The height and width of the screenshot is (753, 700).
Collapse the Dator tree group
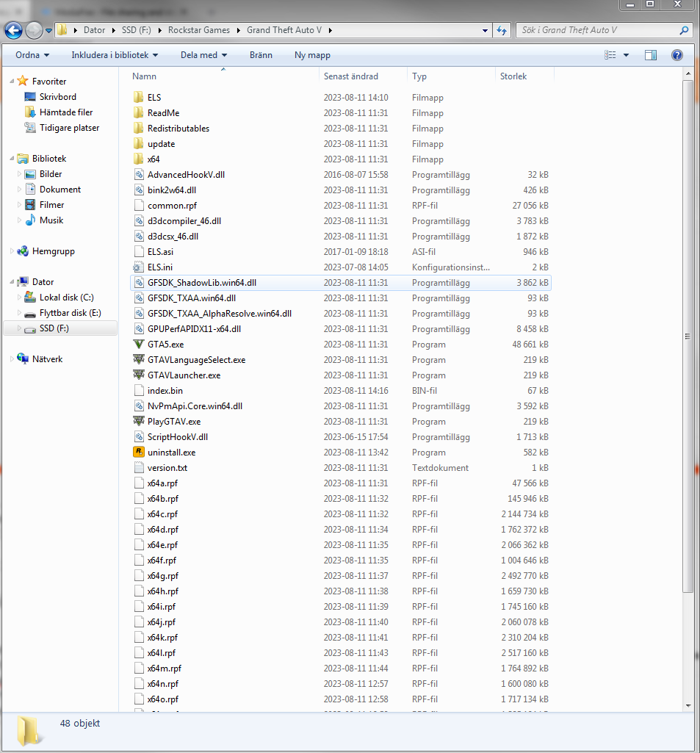click(12, 282)
